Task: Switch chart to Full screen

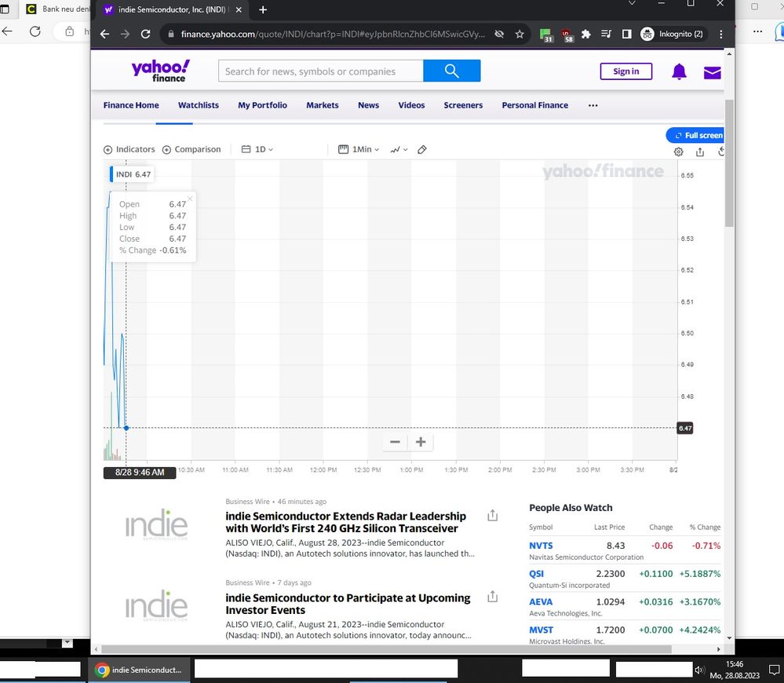Action: (695, 136)
